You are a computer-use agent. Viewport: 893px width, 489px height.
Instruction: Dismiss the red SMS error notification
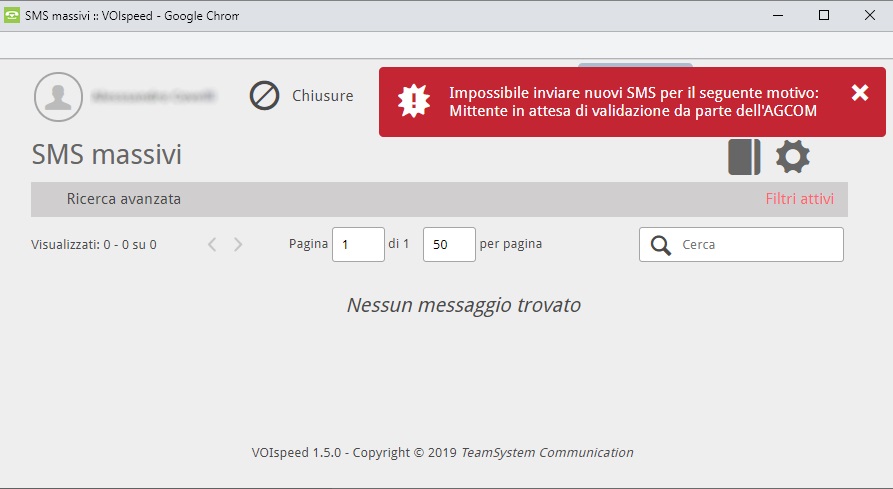tap(860, 92)
